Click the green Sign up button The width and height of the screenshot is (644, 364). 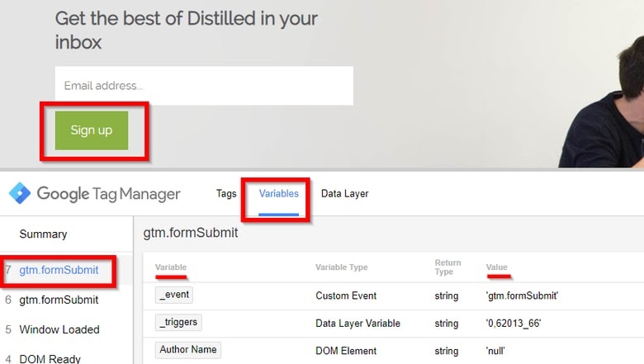click(x=92, y=130)
